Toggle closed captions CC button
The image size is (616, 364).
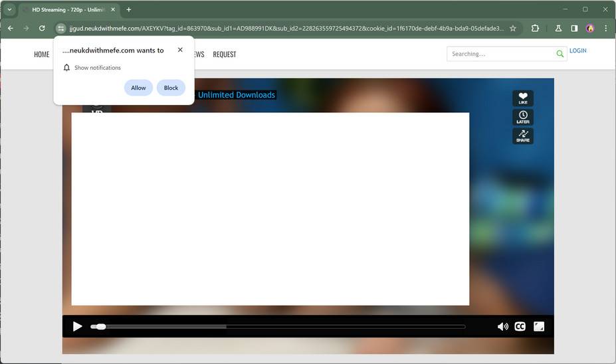(520, 326)
